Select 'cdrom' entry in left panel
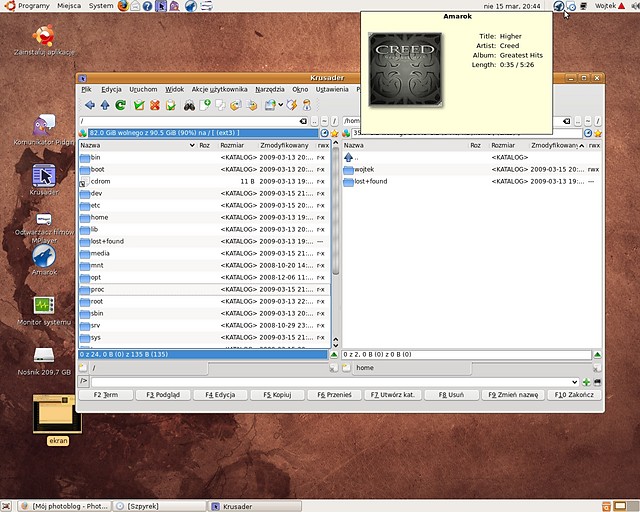This screenshot has height=512, width=640. (204, 181)
